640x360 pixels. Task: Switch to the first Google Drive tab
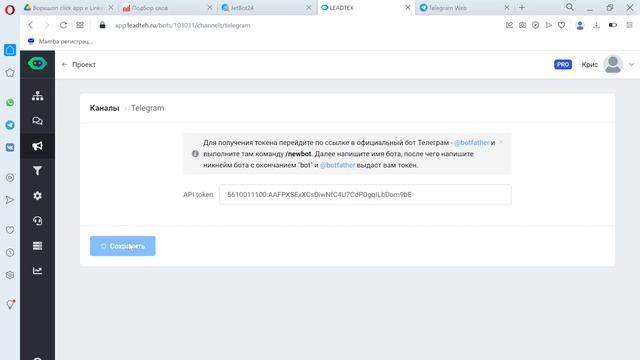(x=69, y=8)
